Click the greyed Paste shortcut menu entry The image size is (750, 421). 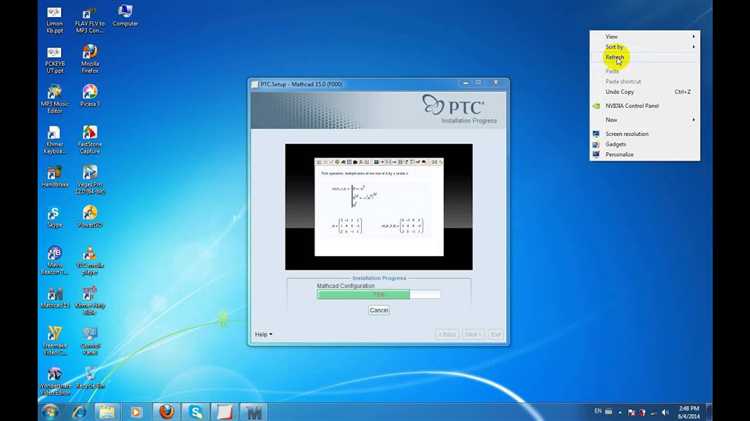coord(645,81)
